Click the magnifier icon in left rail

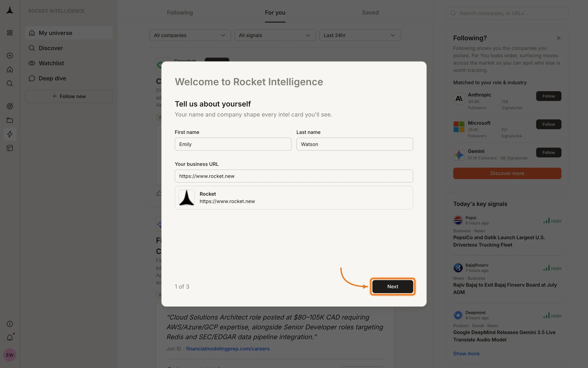click(10, 83)
